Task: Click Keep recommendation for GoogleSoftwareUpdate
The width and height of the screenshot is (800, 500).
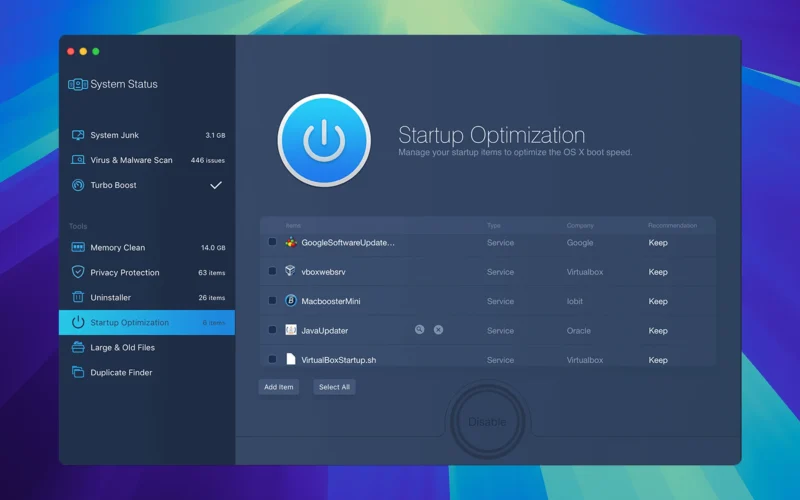Action: (658, 242)
